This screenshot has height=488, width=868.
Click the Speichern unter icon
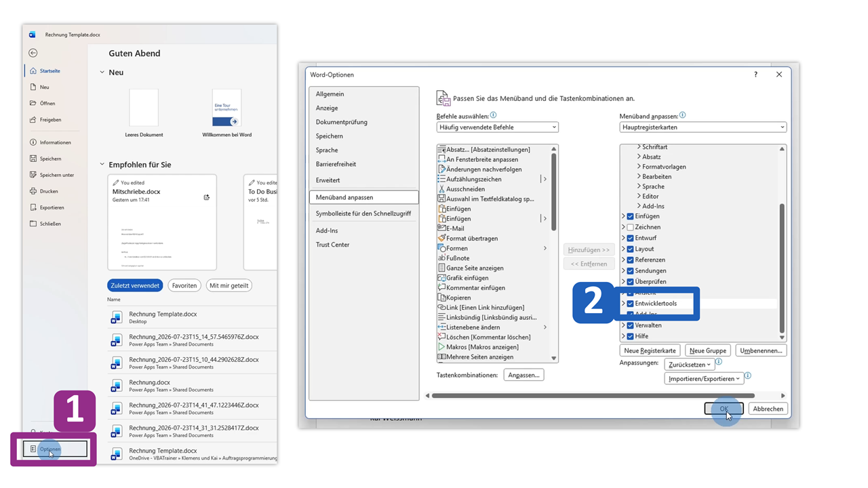click(x=33, y=175)
